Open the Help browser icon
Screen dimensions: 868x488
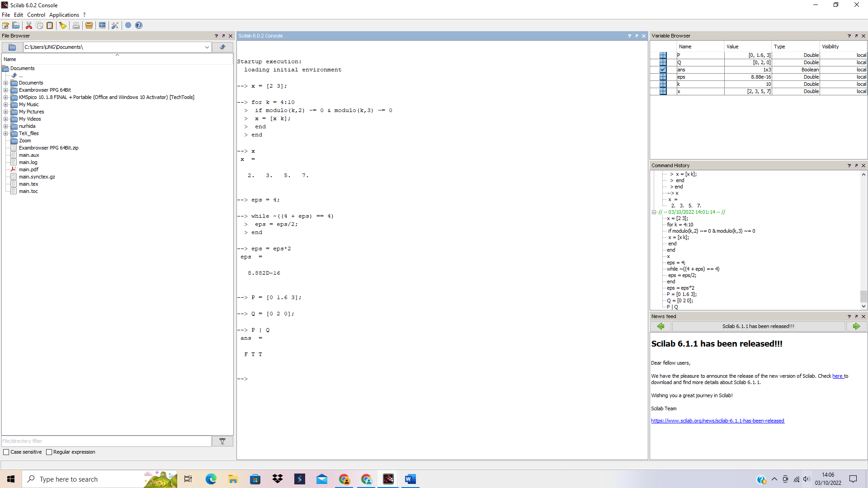(x=139, y=25)
